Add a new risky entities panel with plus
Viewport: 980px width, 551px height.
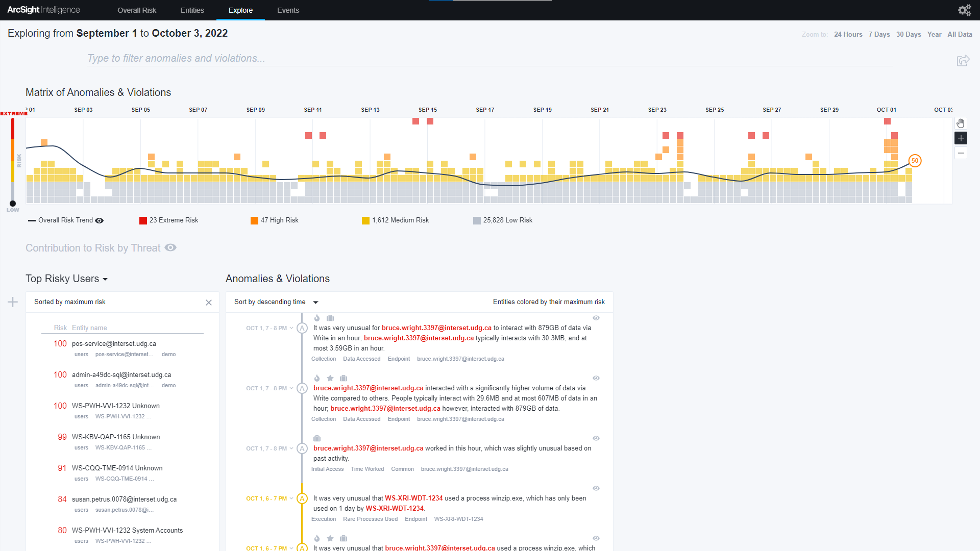13,302
